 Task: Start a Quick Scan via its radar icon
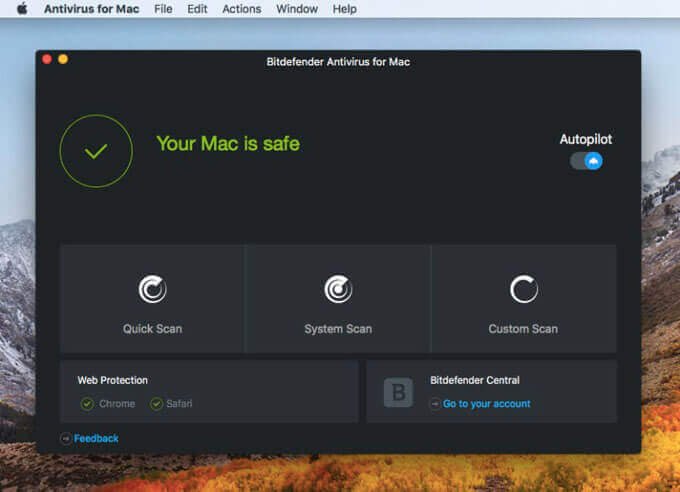coord(152,289)
